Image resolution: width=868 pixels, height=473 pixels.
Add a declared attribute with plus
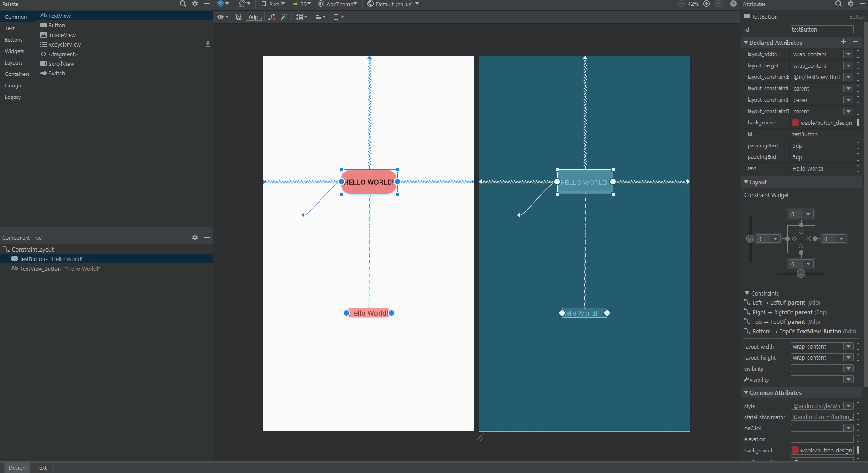(x=844, y=42)
